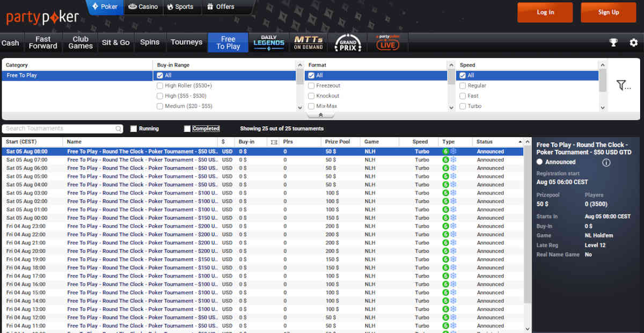
Task: Open MTTs On Demand lobby
Action: coord(309,42)
